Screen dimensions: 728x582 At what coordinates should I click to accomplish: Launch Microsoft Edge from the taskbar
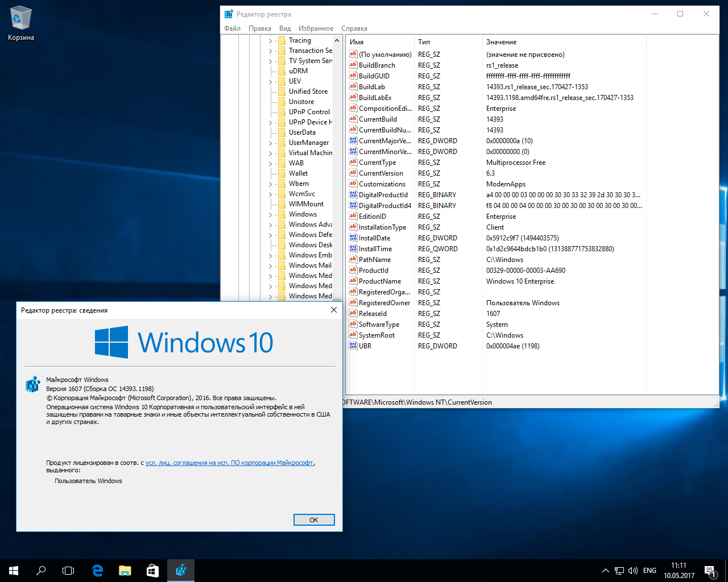click(97, 571)
